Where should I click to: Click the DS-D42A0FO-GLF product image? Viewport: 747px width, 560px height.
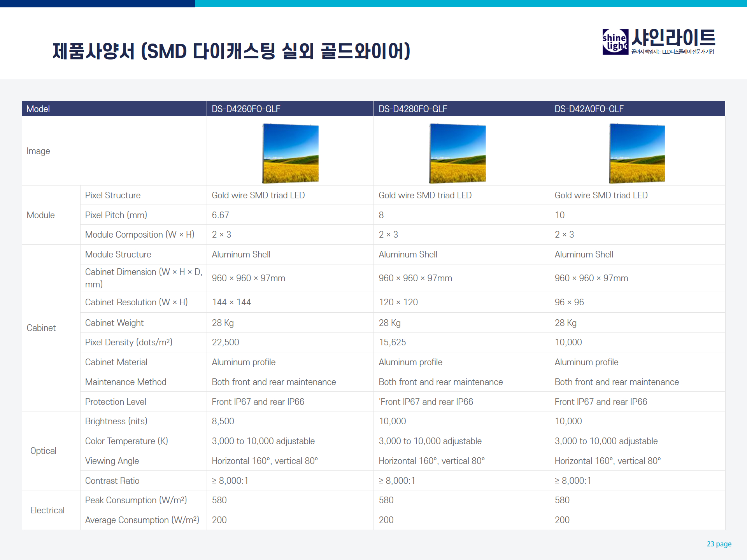point(637,153)
